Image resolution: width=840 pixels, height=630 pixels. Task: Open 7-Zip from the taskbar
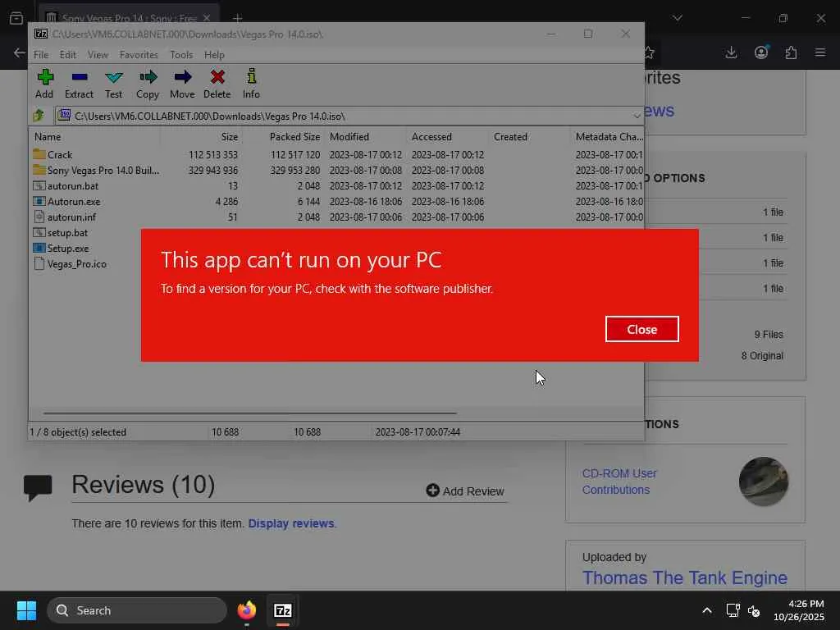[x=283, y=610]
